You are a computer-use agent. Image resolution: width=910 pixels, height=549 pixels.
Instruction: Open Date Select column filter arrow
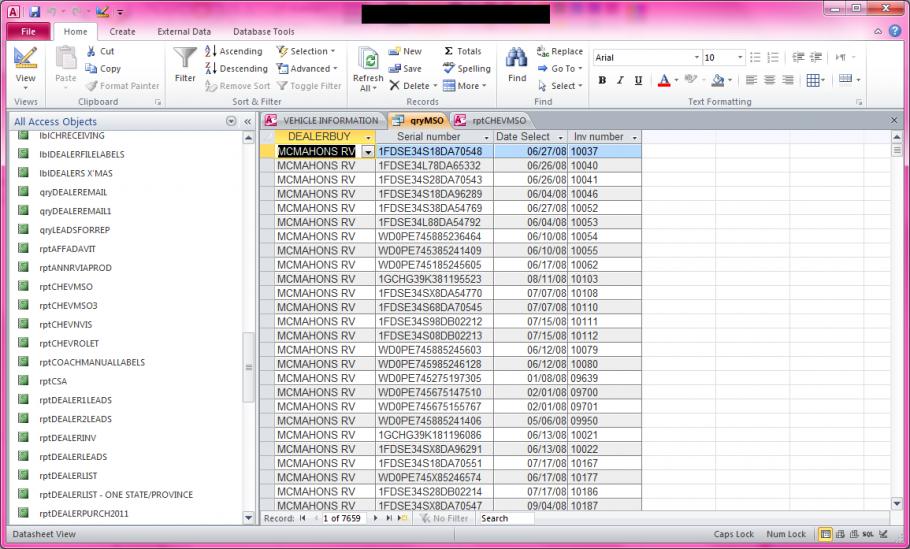point(561,137)
